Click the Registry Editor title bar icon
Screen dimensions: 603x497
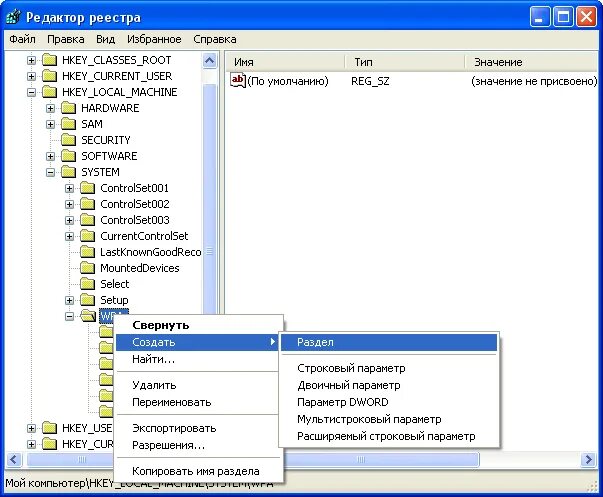point(13,17)
